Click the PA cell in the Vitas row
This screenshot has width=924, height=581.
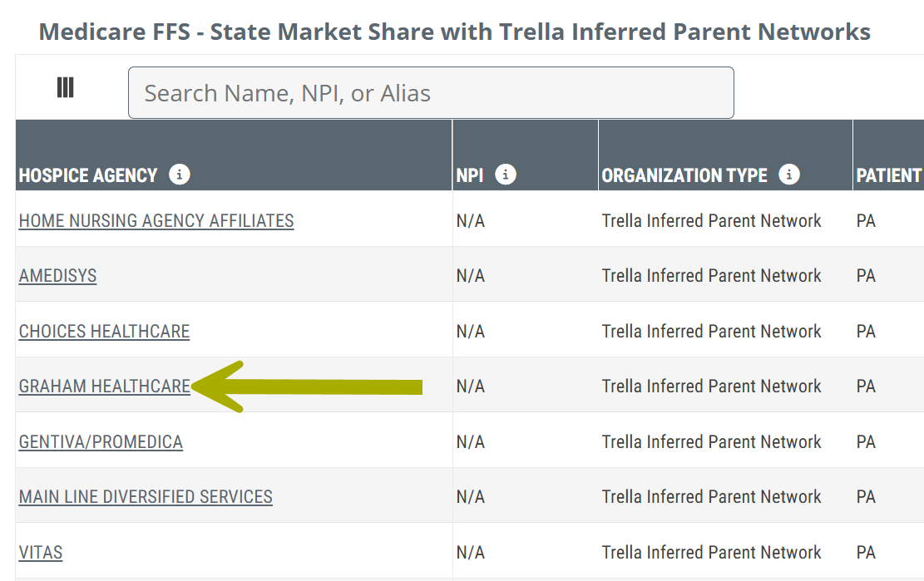tap(866, 553)
